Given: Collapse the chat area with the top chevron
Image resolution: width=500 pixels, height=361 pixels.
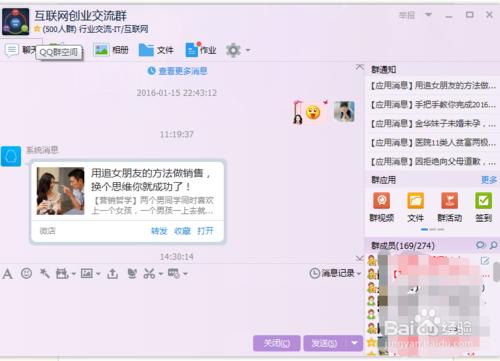Looking at the screenshot, I should (359, 67).
